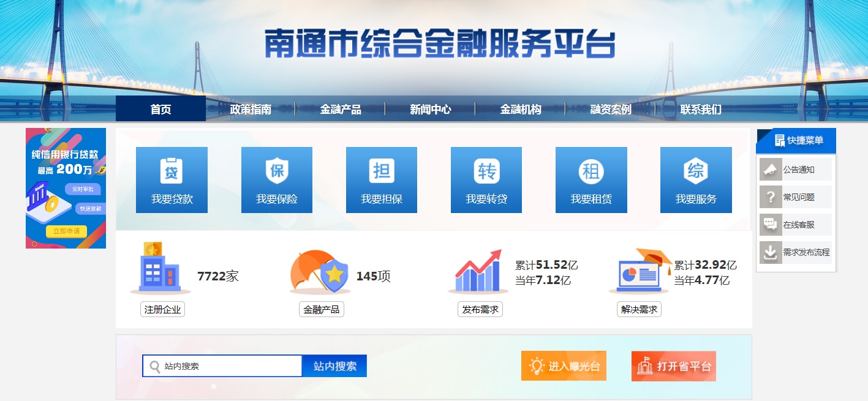The width and height of the screenshot is (868, 401).
Task: Click the 快速放款 tag in the ad
Action: 90,209
